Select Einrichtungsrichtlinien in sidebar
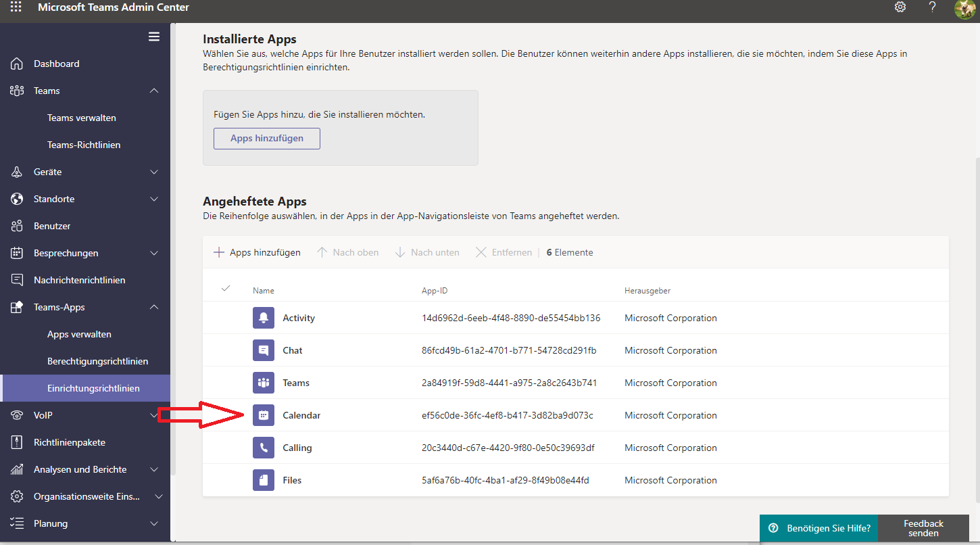980x545 pixels. point(85,388)
